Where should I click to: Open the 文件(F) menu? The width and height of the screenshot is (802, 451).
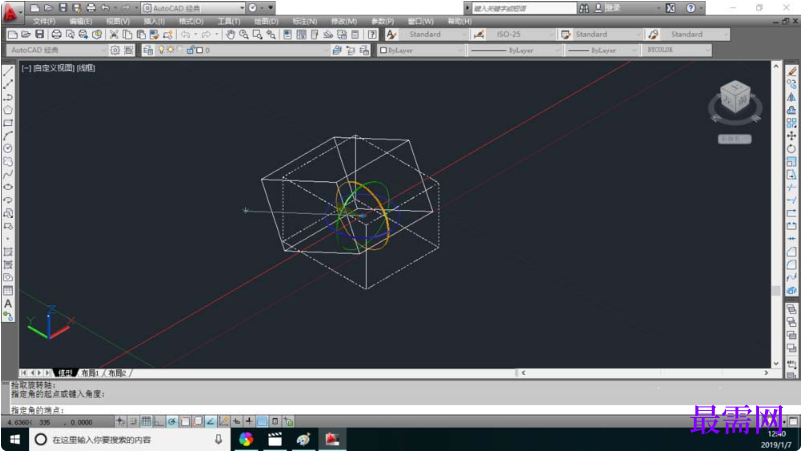tap(44, 21)
